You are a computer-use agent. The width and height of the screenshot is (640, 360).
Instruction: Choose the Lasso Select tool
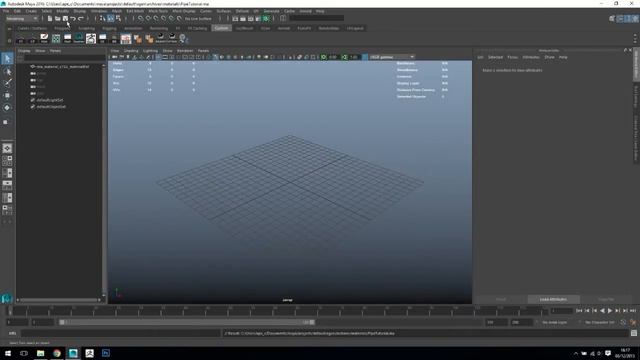click(x=7, y=71)
